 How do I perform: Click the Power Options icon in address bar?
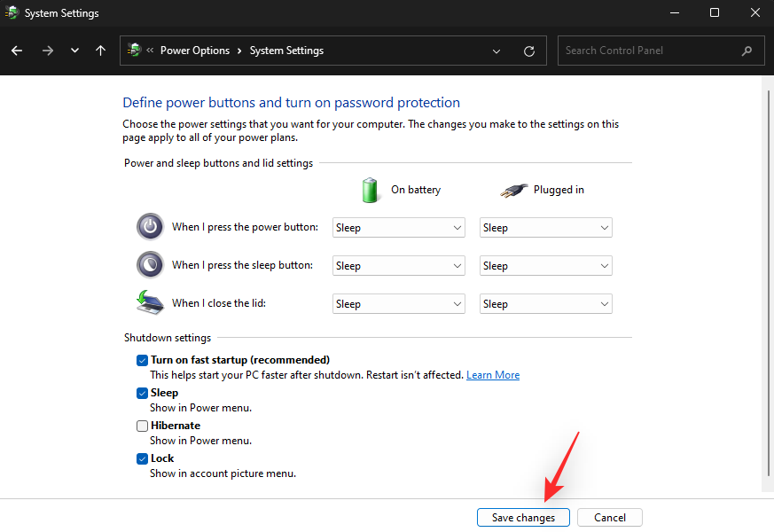coord(134,50)
